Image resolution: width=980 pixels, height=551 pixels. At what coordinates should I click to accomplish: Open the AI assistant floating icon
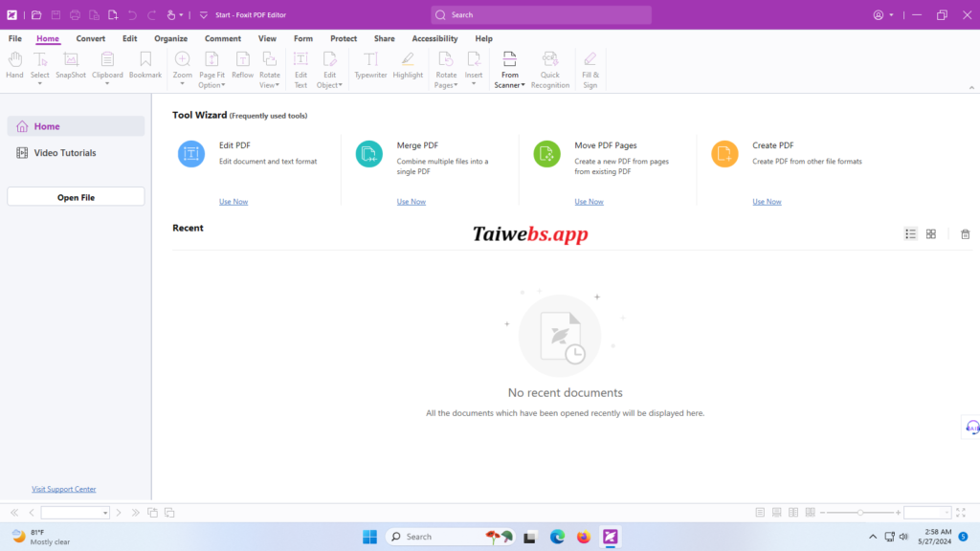click(972, 427)
